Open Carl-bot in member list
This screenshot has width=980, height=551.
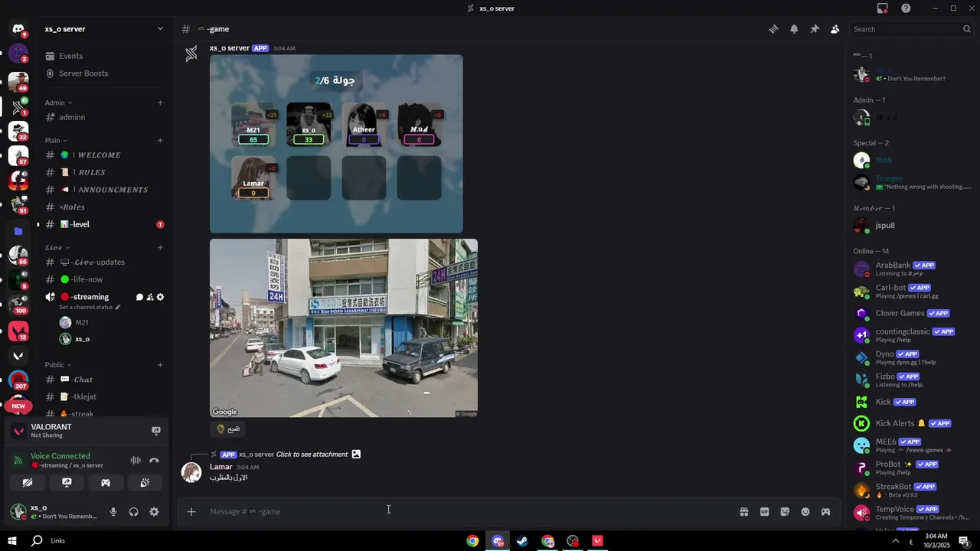pos(913,292)
